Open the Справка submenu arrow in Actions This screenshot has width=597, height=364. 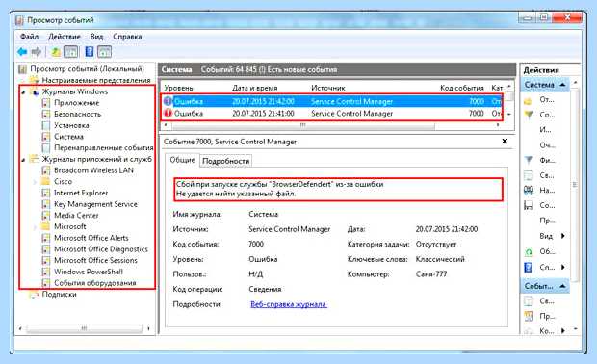pos(562,267)
